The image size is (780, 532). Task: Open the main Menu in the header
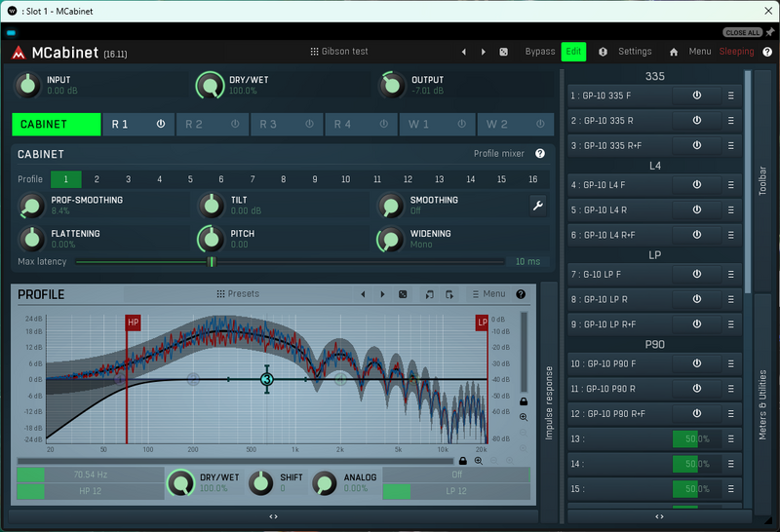click(699, 52)
